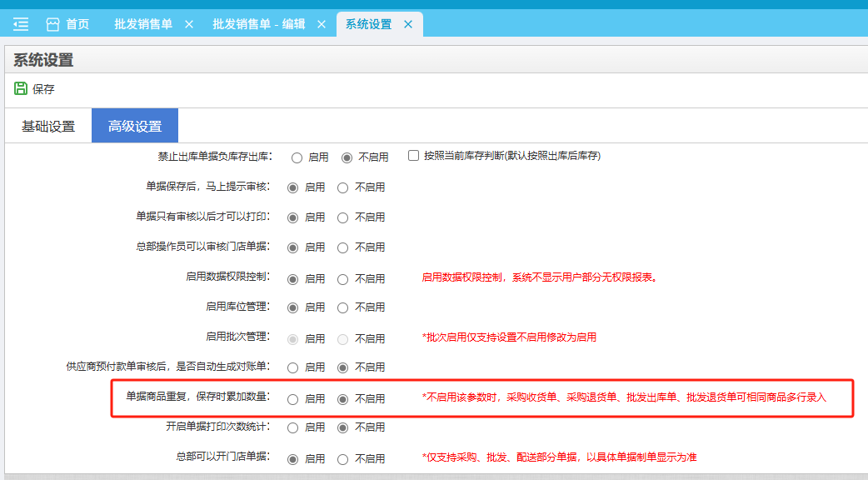Image resolution: width=868 pixels, height=480 pixels.
Task: Close the 系统设置 tab
Action: click(408, 24)
